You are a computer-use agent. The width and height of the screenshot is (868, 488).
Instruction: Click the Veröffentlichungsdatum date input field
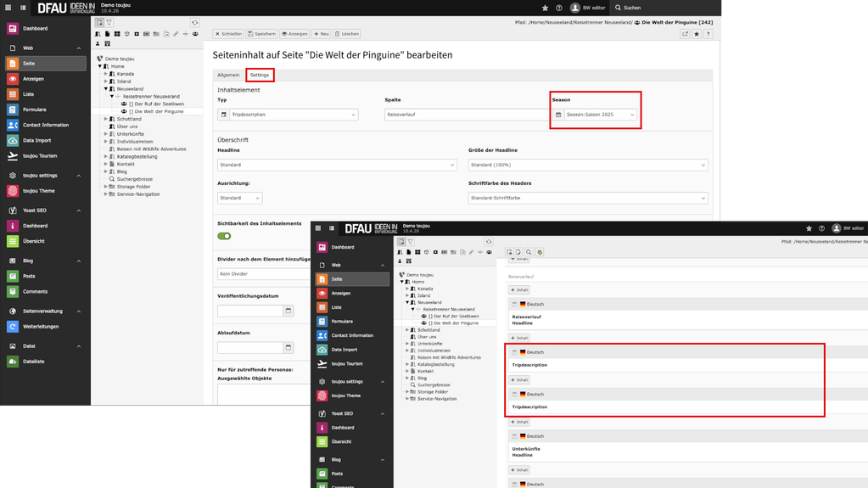click(x=249, y=311)
